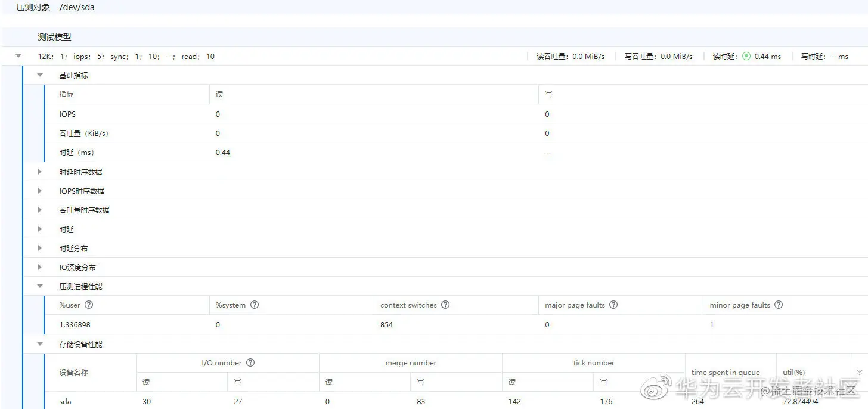Viewport: 868px width, 409px height.
Task: Click the minor page faults help icon
Action: (x=778, y=305)
